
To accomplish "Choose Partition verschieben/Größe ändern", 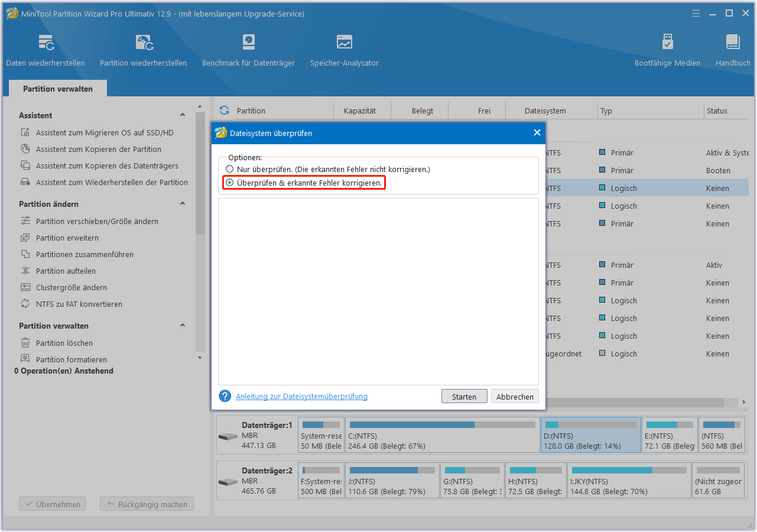I will point(97,222).
